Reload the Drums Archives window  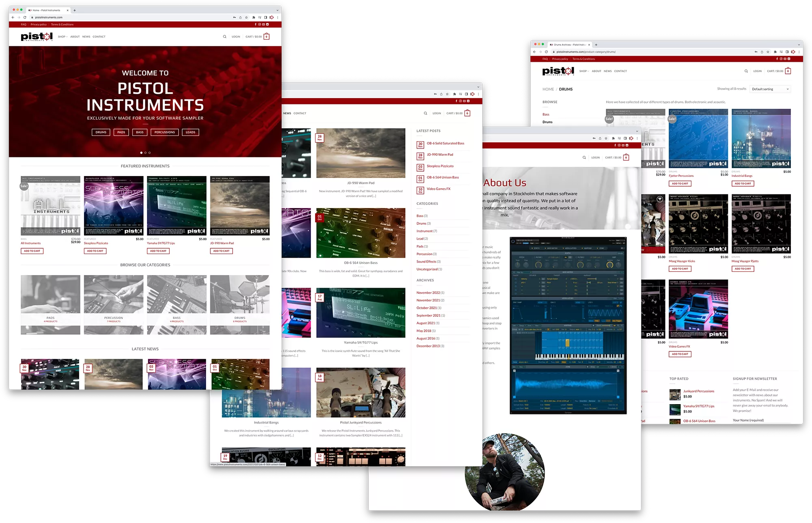click(546, 52)
